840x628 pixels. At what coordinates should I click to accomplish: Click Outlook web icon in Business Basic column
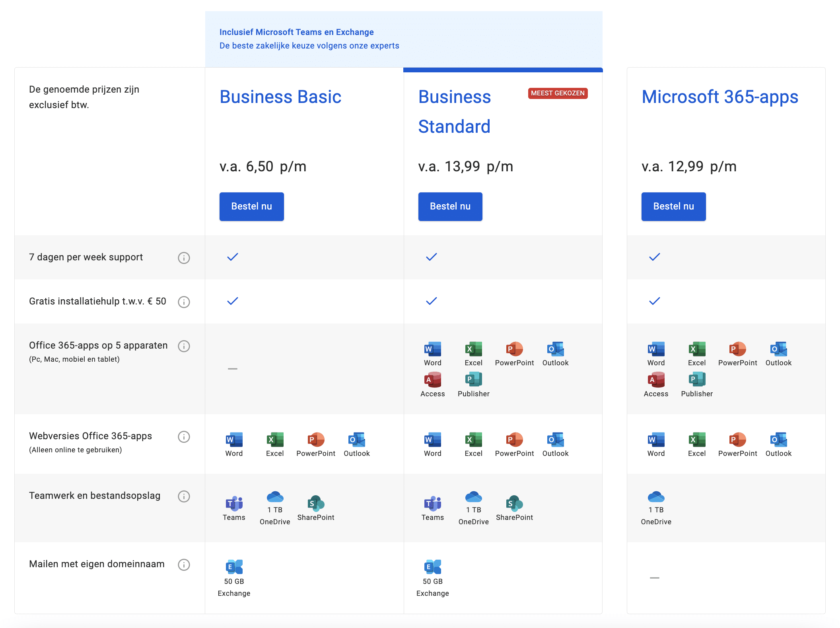coord(357,440)
